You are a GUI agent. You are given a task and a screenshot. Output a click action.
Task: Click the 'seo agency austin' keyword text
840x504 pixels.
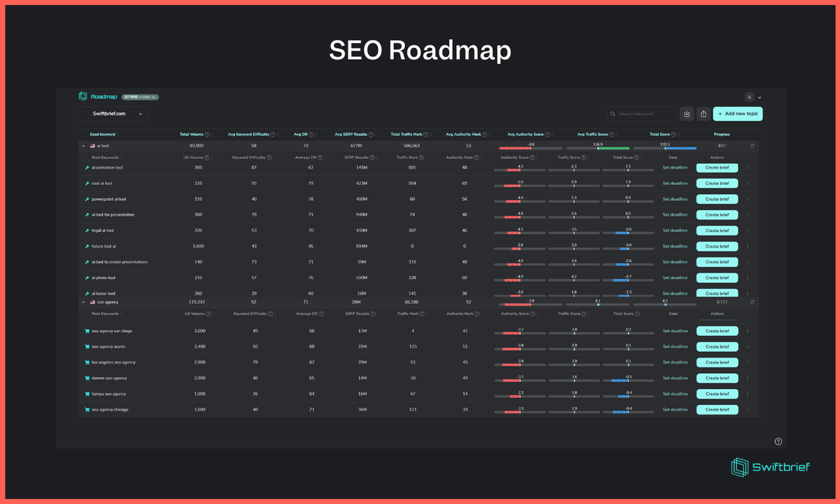[108, 346]
